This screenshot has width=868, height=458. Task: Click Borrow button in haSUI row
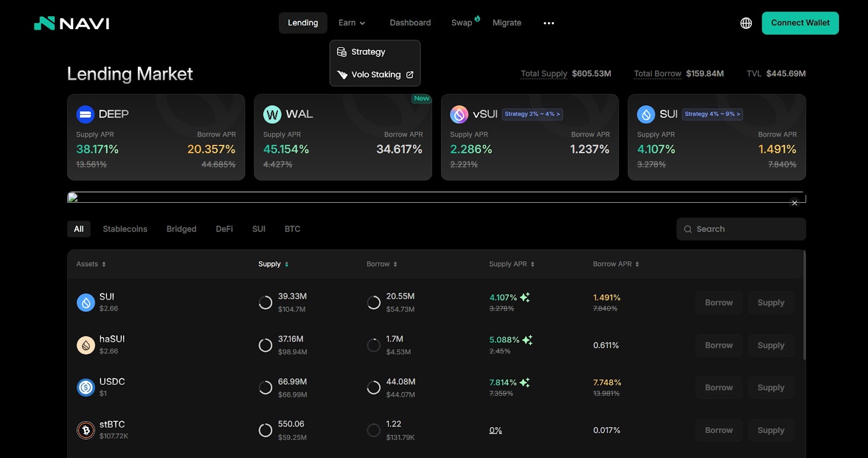click(x=719, y=345)
